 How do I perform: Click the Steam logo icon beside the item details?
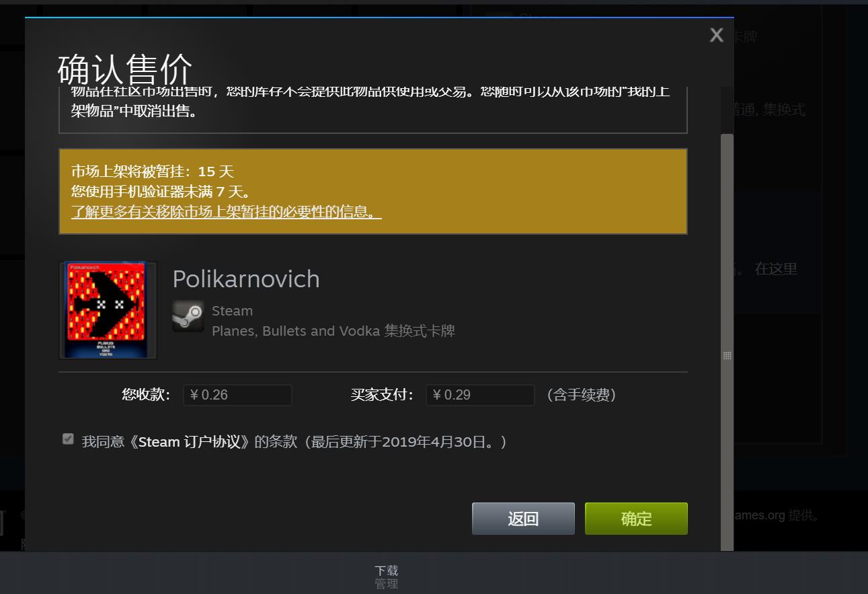(188, 316)
